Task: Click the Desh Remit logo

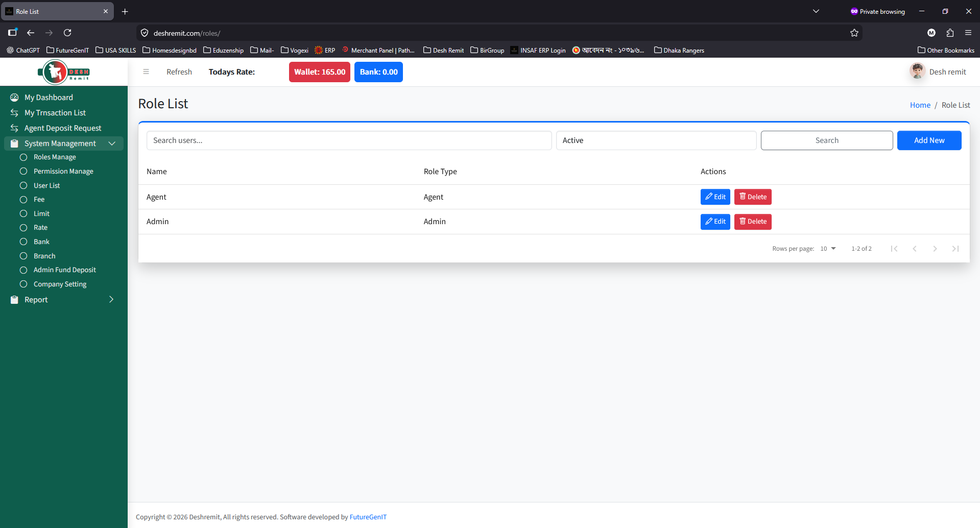Action: (64, 72)
